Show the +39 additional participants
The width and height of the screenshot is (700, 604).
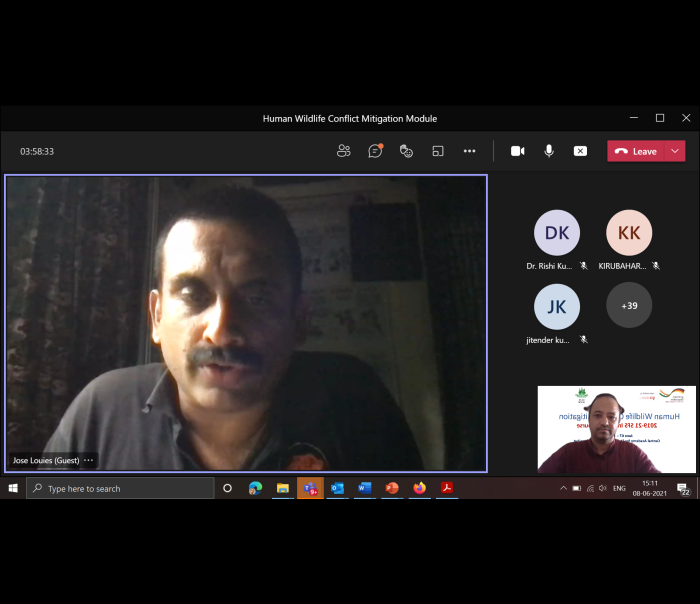[629, 306]
